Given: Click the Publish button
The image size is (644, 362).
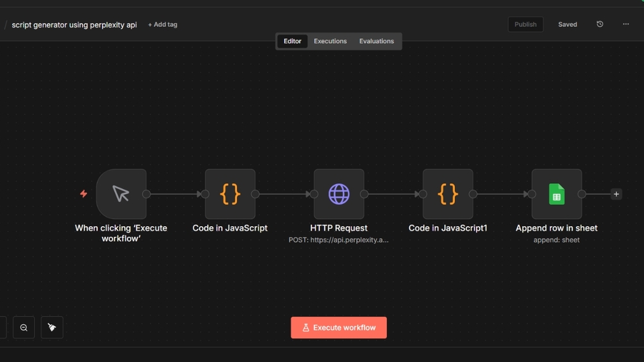Looking at the screenshot, I should click(x=525, y=24).
